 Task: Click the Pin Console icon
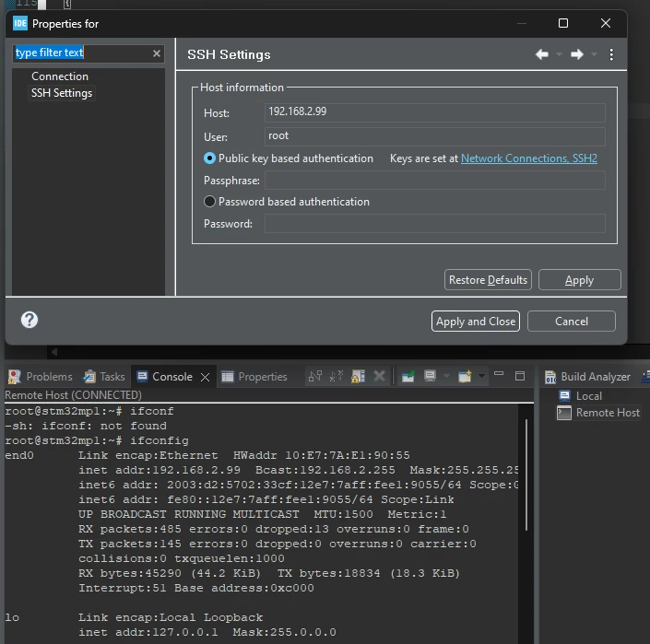click(408, 376)
